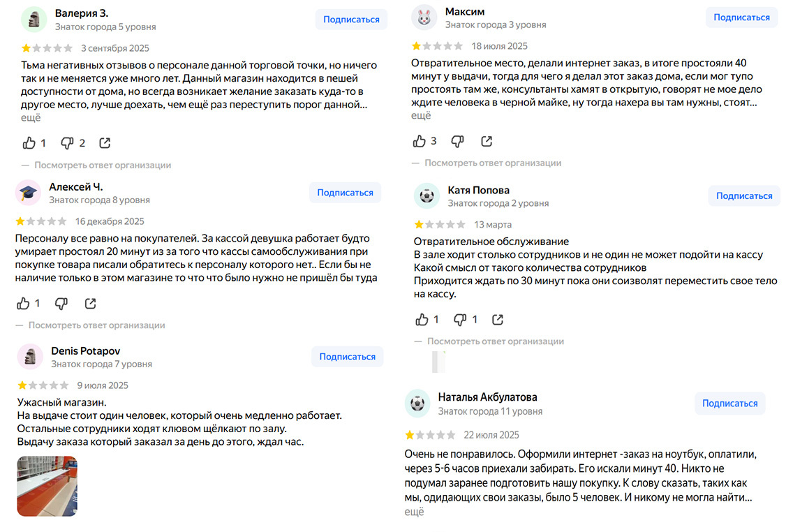
Task: Dislike Алексей Ч.'s review
Action: click(x=61, y=304)
